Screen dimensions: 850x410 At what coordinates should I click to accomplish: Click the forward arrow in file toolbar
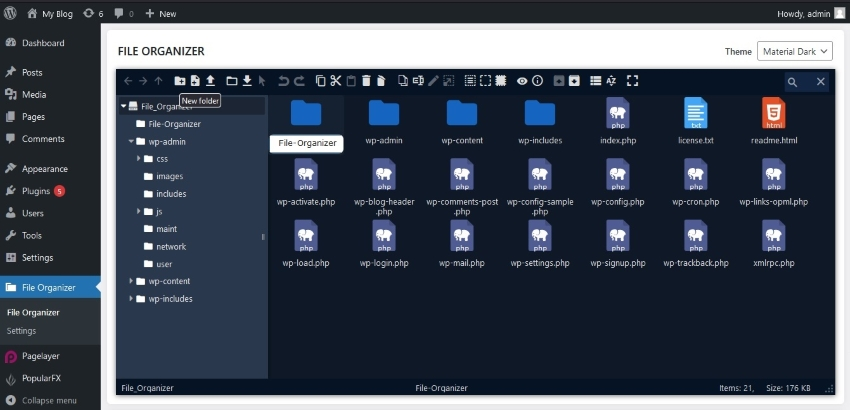click(143, 81)
